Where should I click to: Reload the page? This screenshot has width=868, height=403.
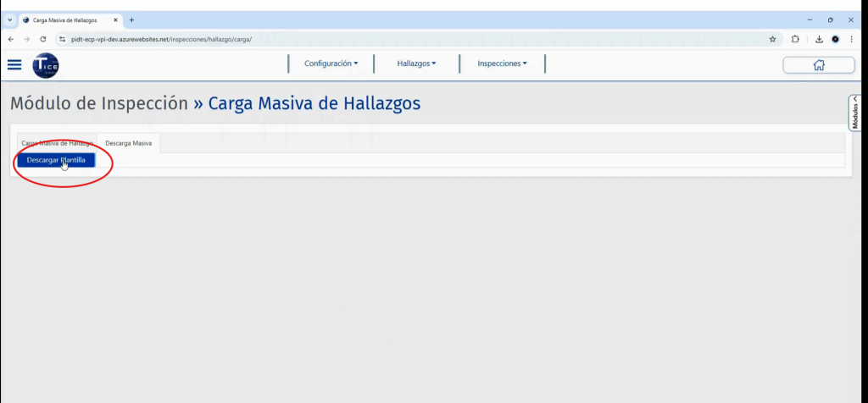point(42,39)
